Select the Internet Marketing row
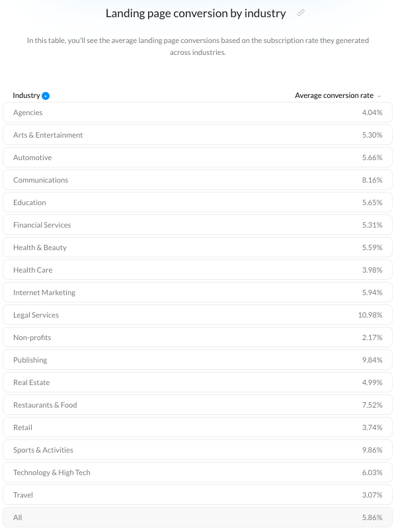This screenshot has height=532, width=396. click(x=198, y=292)
